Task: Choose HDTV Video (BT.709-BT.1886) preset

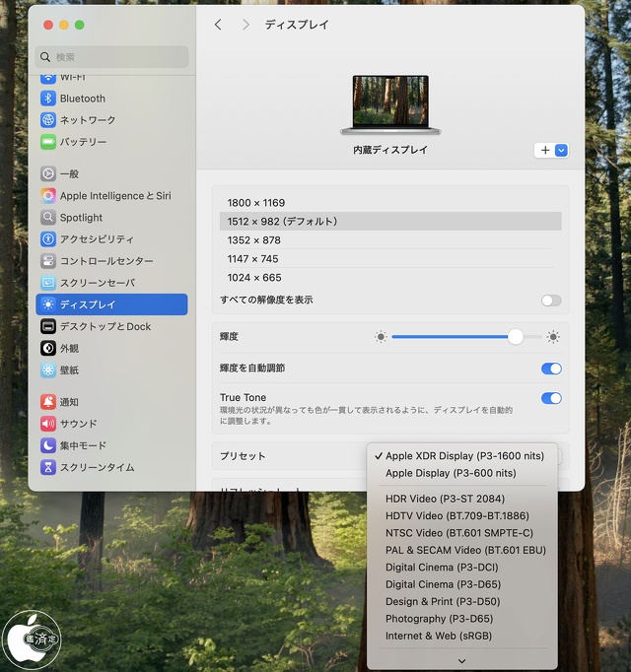Action: [462, 516]
